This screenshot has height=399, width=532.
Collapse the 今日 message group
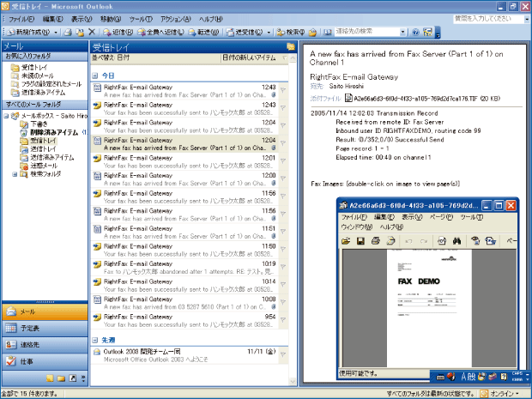[95, 76]
